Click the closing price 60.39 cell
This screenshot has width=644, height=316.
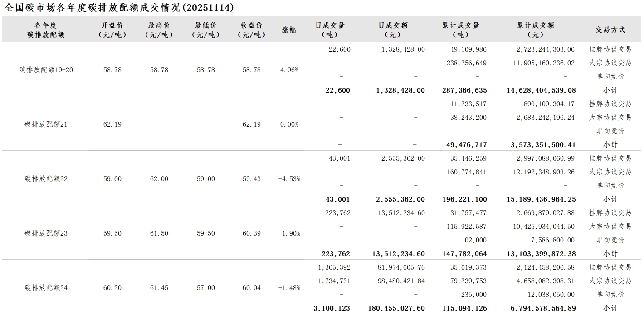click(251, 233)
